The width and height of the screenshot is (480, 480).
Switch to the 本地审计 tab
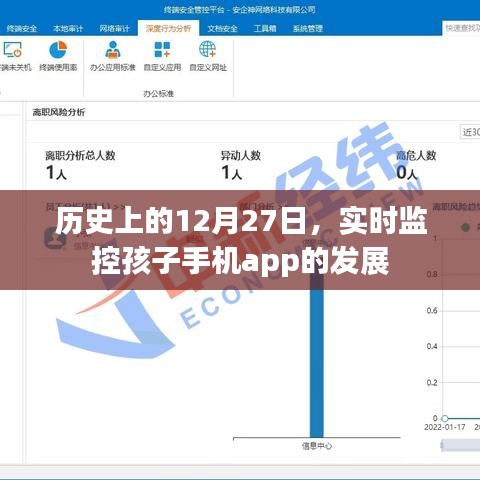[x=68, y=29]
